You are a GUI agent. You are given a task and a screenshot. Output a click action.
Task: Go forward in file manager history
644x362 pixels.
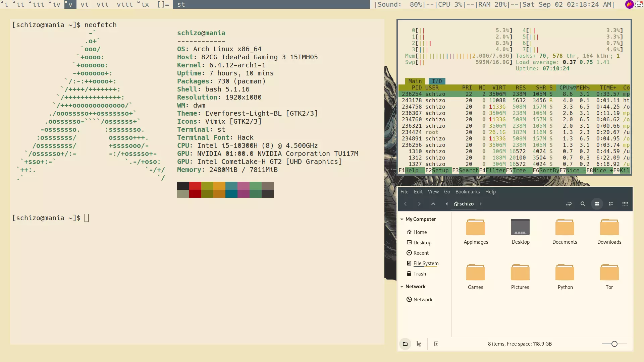point(419,204)
